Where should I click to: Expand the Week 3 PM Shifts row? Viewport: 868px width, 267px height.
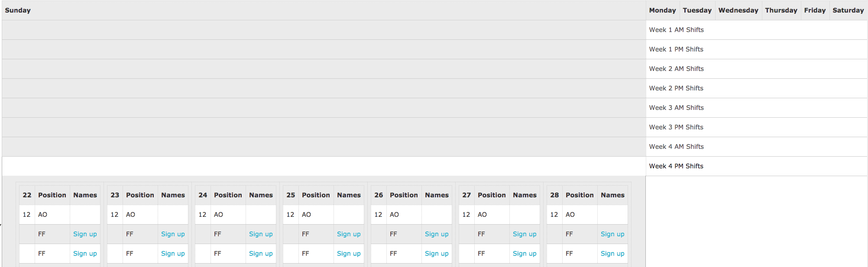tap(677, 127)
